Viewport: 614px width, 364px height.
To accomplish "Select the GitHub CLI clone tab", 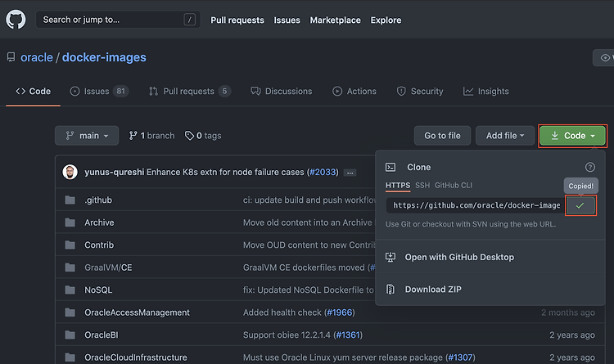I will 454,185.
